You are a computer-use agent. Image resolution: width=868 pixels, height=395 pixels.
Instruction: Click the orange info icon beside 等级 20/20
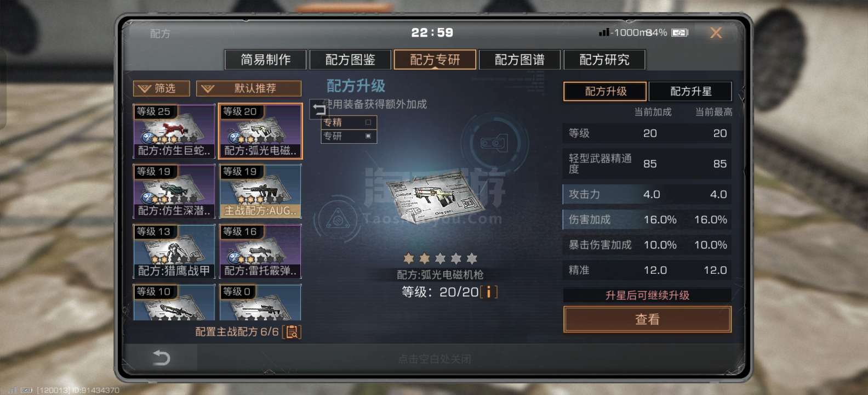[x=489, y=292]
